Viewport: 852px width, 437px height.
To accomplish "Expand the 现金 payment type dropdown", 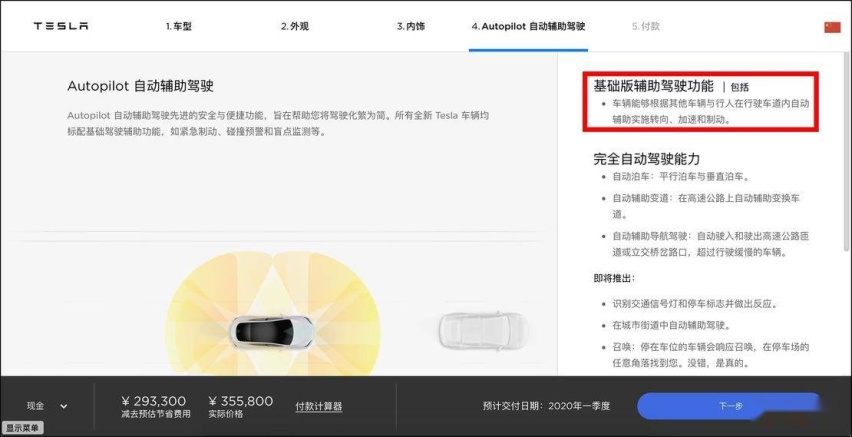I will tap(47, 405).
